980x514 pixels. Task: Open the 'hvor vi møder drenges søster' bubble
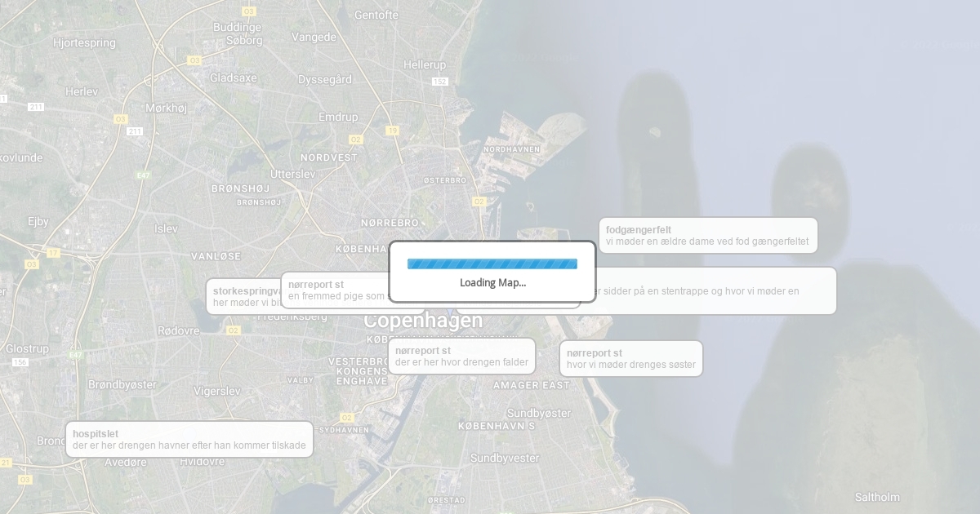pos(630,359)
